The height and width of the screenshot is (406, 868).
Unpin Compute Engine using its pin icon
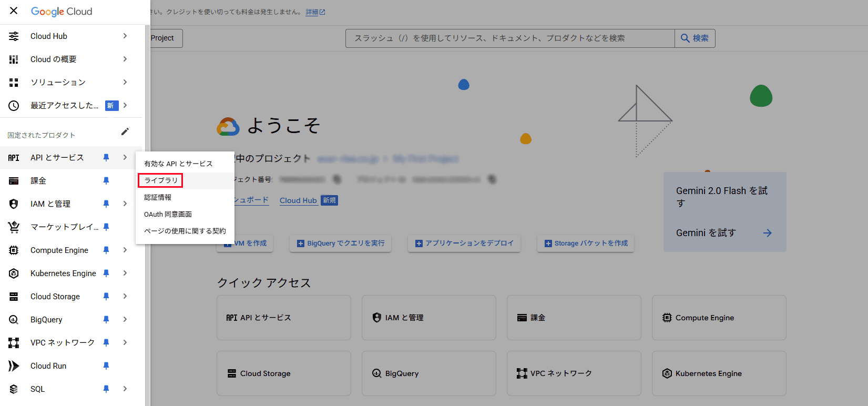tap(106, 250)
